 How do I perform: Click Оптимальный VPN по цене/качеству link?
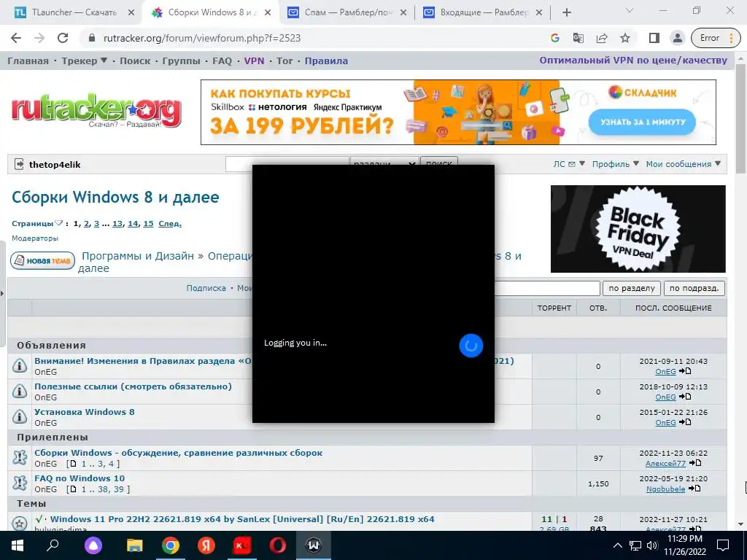coord(633,61)
